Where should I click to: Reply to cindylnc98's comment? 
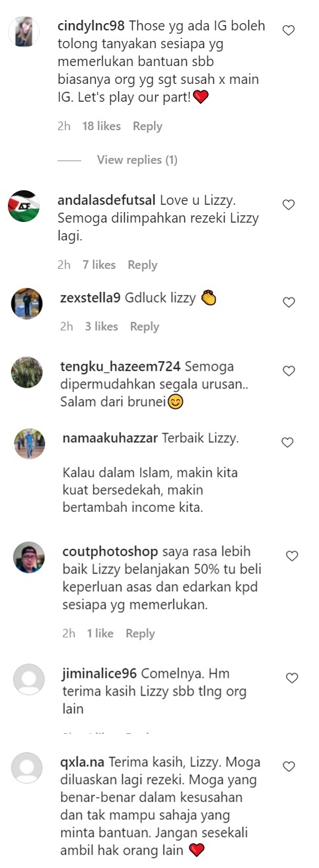tap(147, 126)
